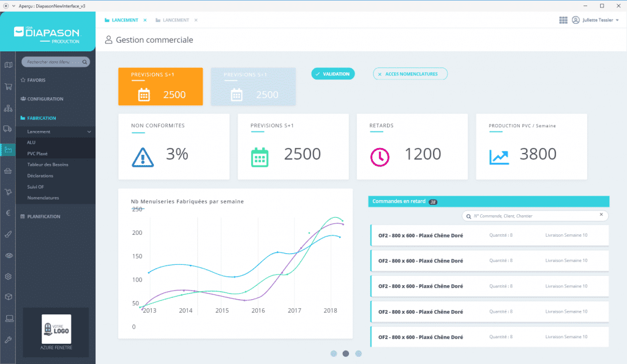The height and width of the screenshot is (364, 627).
Task: Collapse the Lancement submenu chevron
Action: click(89, 132)
